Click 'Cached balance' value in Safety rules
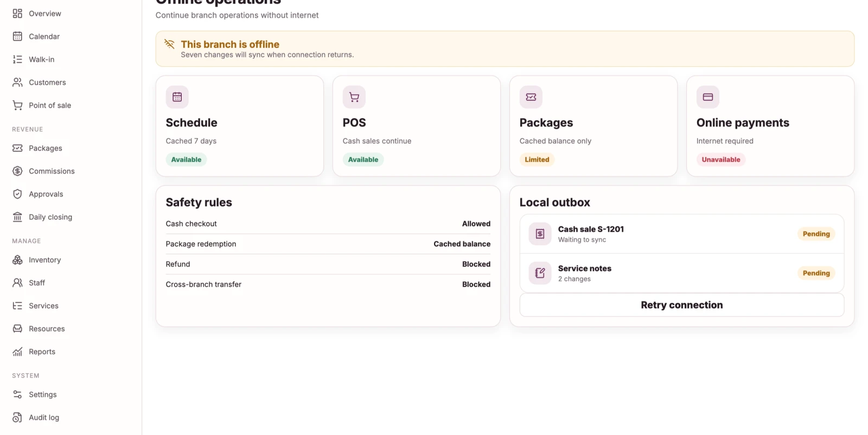868x435 pixels. click(x=462, y=244)
